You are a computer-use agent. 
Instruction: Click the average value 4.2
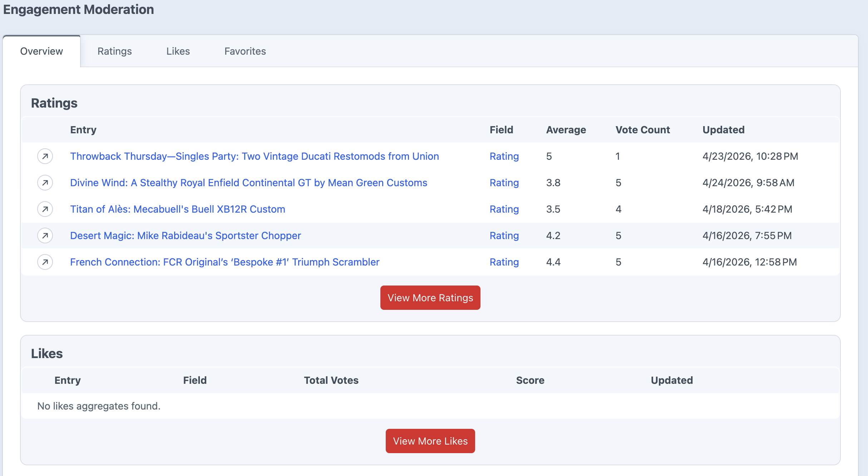pyautogui.click(x=553, y=235)
